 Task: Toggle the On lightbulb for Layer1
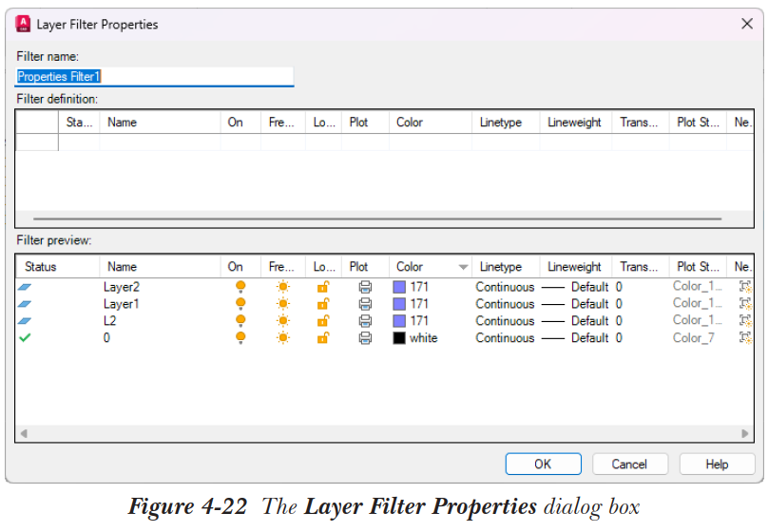coord(240,304)
